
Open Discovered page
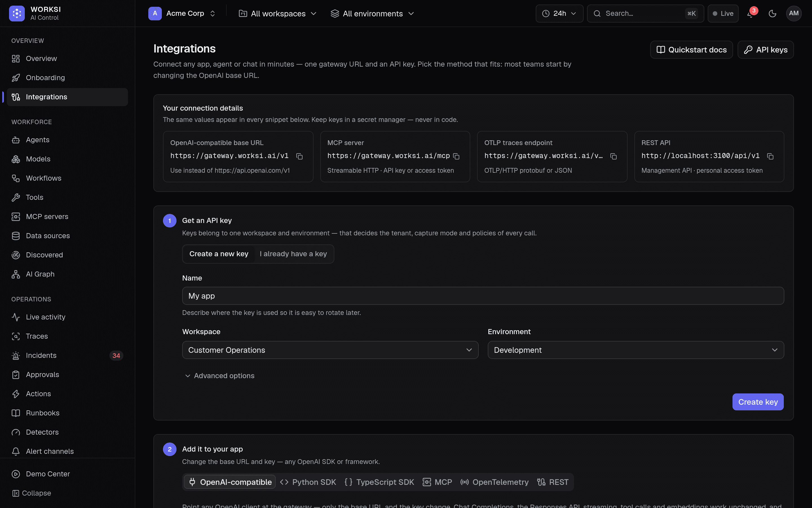pyautogui.click(x=67, y=255)
